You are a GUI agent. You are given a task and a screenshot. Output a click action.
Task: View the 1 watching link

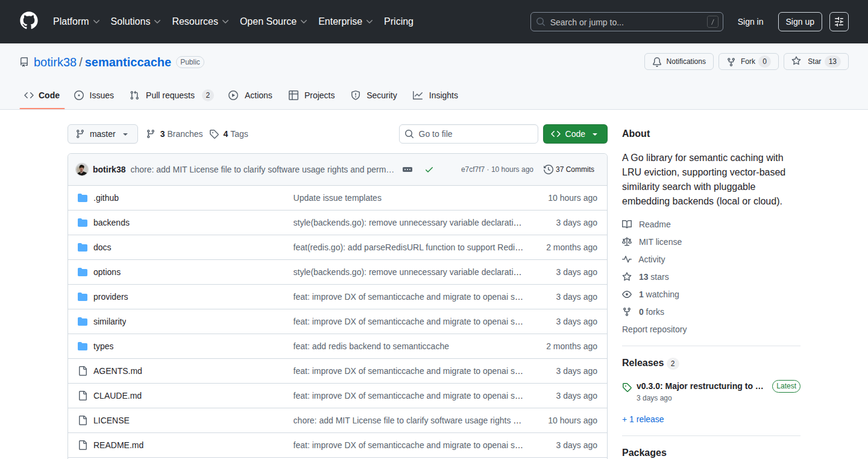point(659,294)
